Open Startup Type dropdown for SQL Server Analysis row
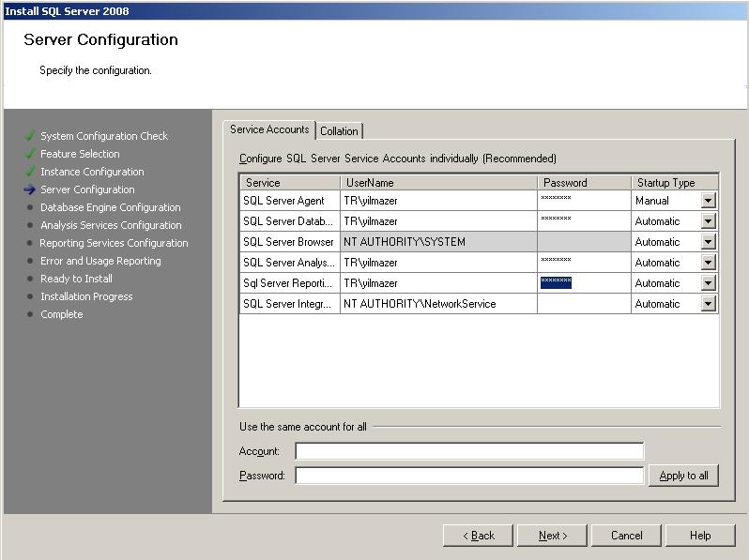The height and width of the screenshot is (560, 749). pos(708,262)
